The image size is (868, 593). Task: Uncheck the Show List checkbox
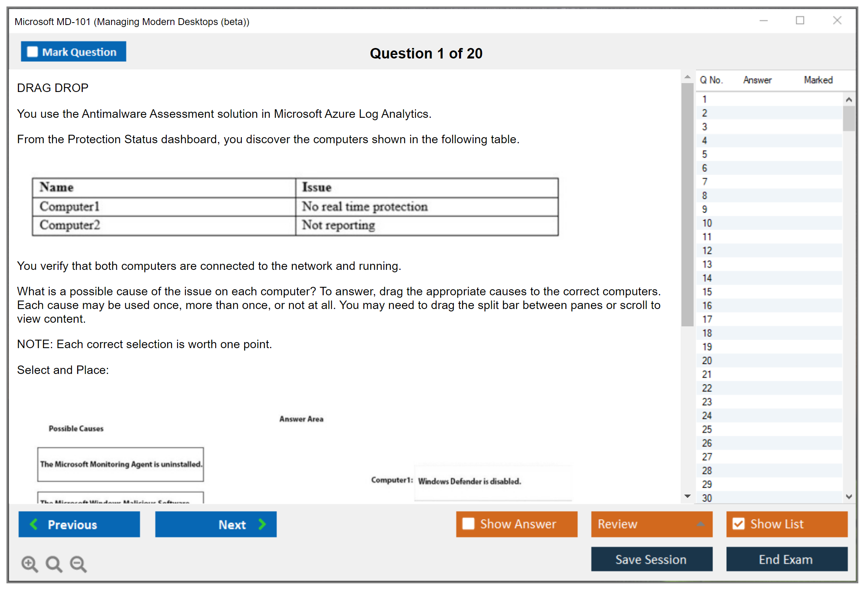(x=738, y=524)
